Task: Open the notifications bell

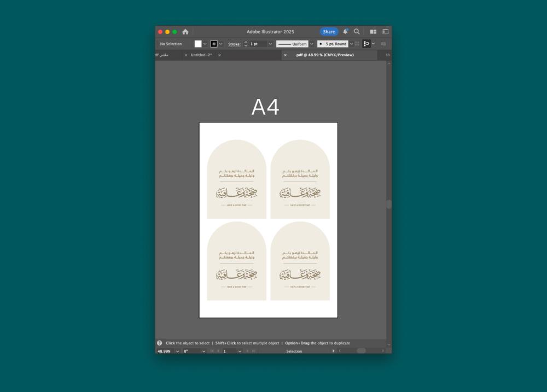Action: click(345, 32)
